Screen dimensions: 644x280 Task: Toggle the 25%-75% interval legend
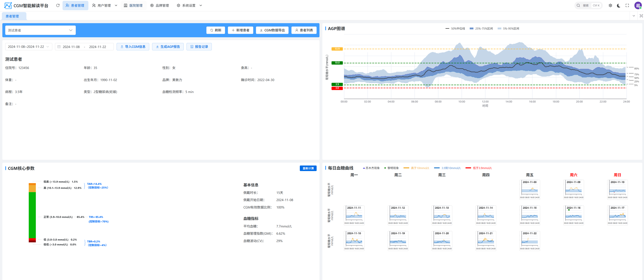tap(481, 29)
